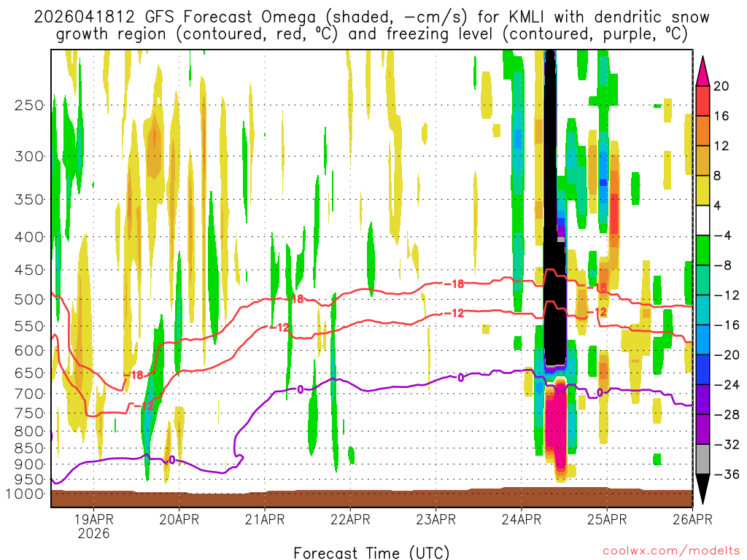The image size is (747, 560).
Task: Click the 'Forecast Time (UTC)' axis label
Action: pos(371,553)
